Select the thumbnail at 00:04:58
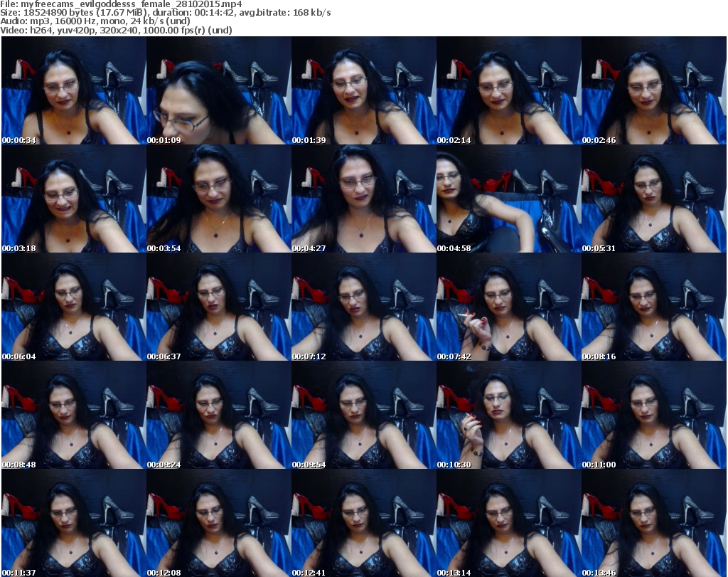Viewport: 728px width, 577px height. click(509, 198)
